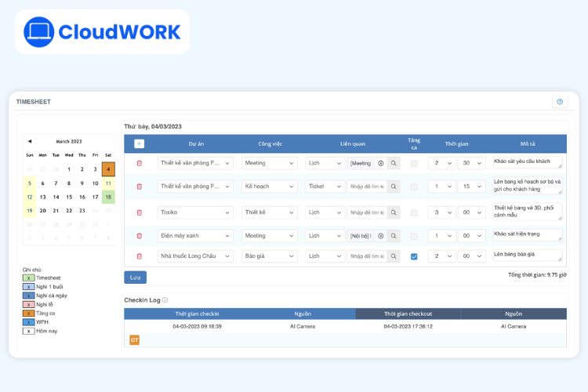Screen dimensions: 588x392
Task: Select March 11 on the calendar
Action: coord(108,183)
